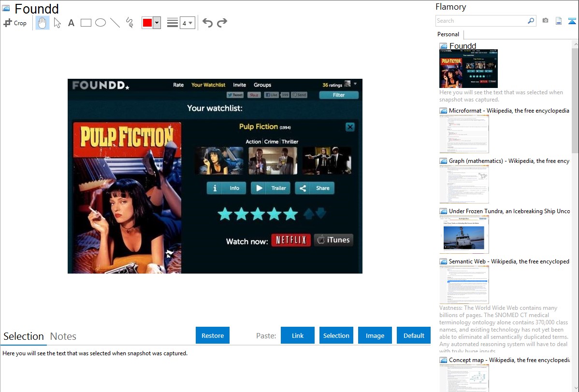Click the page document icon in Flamory panel
Viewport: 579px width, 392px height.
click(x=559, y=21)
